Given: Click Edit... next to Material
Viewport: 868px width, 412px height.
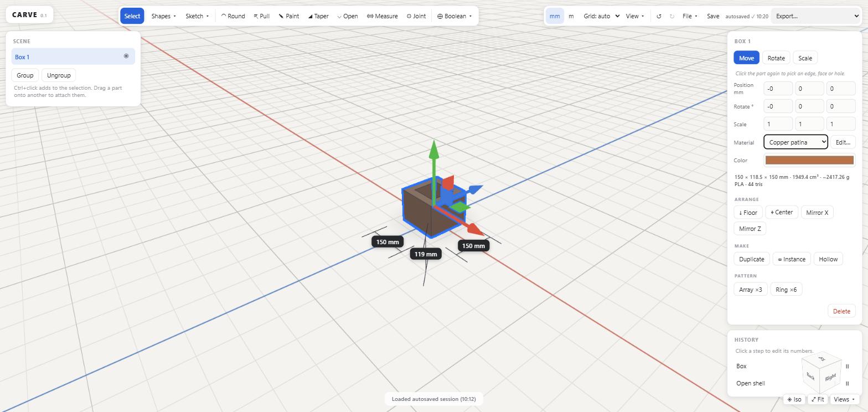Looking at the screenshot, I should click(843, 142).
